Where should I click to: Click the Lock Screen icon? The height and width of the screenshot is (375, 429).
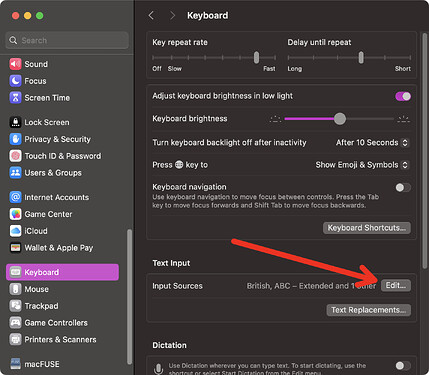coord(15,122)
